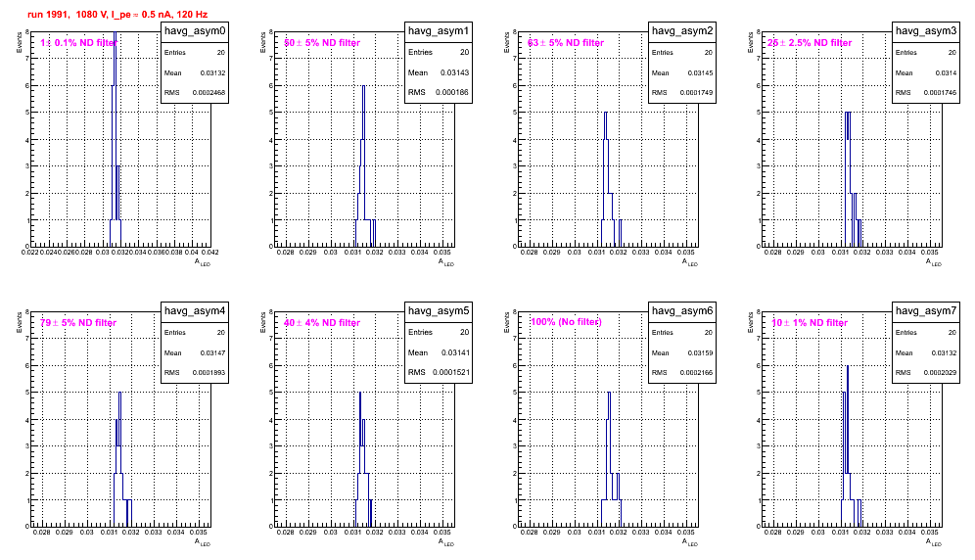Image resolution: width=975 pixels, height=560 pixels.
Task: Click the '10± 1% ND filter' label
Action: (x=810, y=322)
